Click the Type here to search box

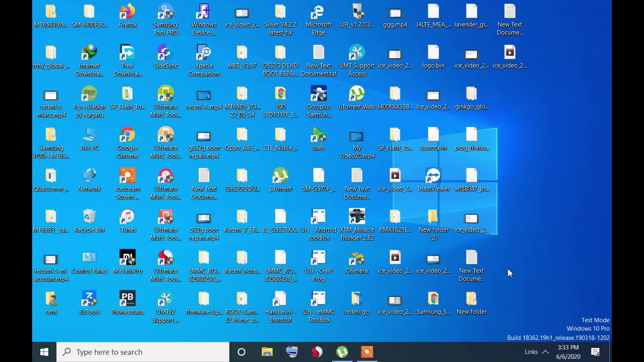coord(143,352)
